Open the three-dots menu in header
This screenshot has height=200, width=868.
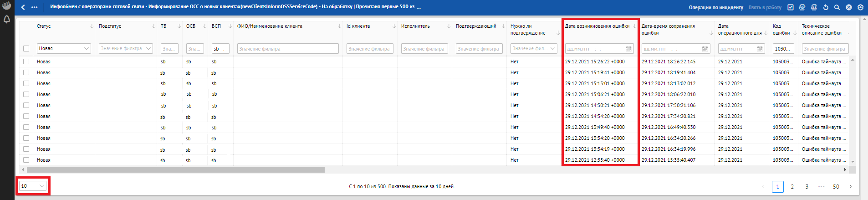[x=35, y=7]
